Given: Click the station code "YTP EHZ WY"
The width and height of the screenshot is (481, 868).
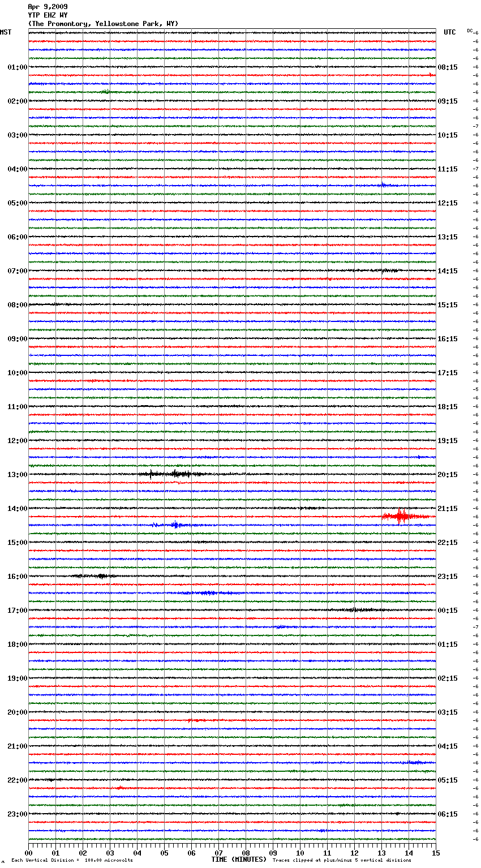Looking at the screenshot, I should pos(48,15).
